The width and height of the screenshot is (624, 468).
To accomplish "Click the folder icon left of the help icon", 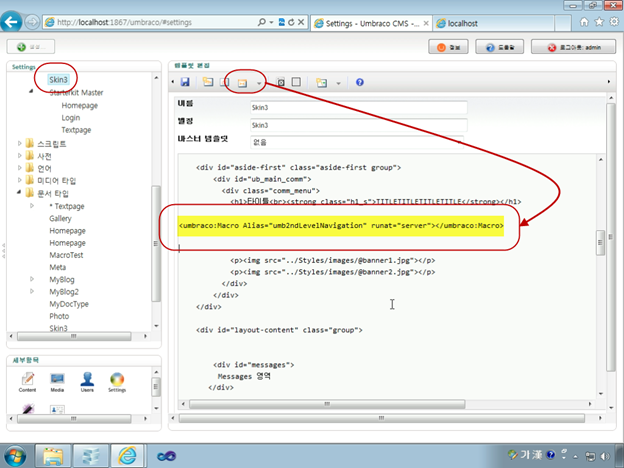I will 322,82.
